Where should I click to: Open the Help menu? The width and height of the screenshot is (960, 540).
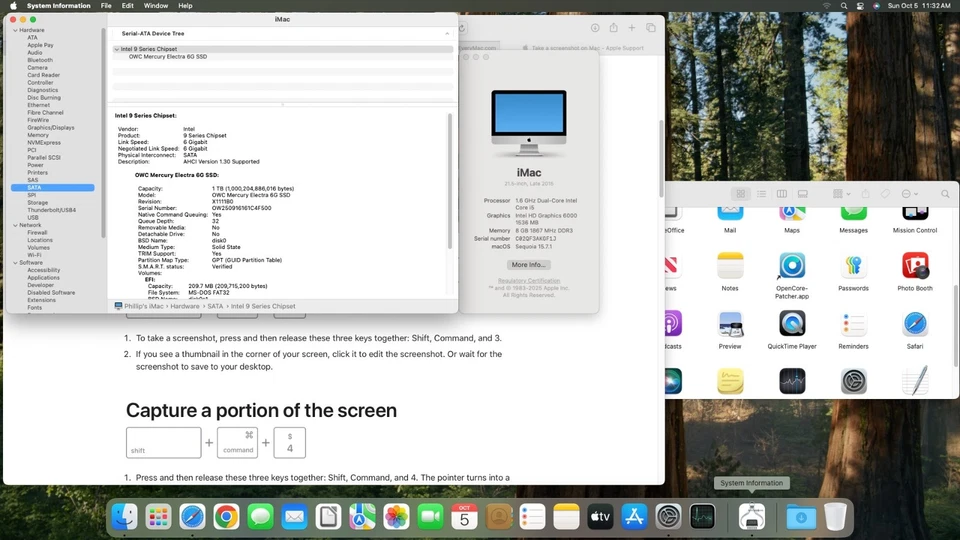pos(185,6)
